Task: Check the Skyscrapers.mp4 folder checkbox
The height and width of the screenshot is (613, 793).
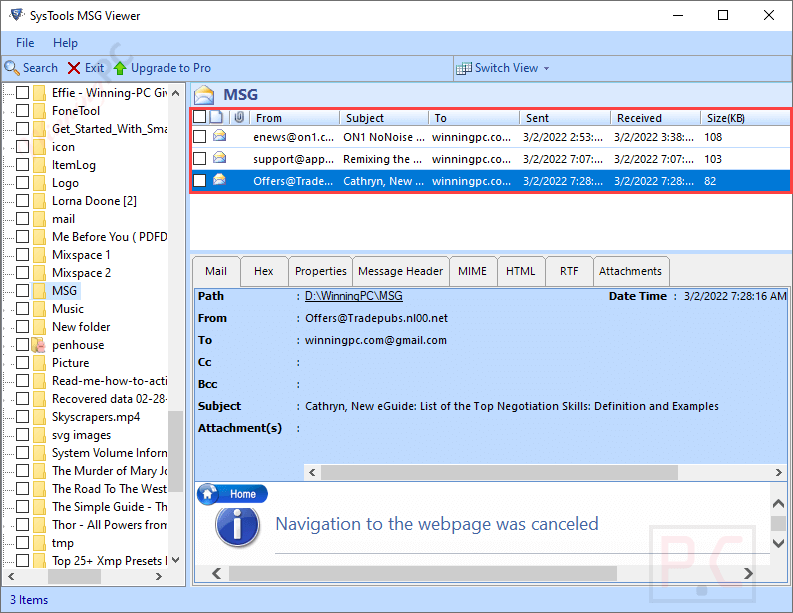Action: (22, 417)
